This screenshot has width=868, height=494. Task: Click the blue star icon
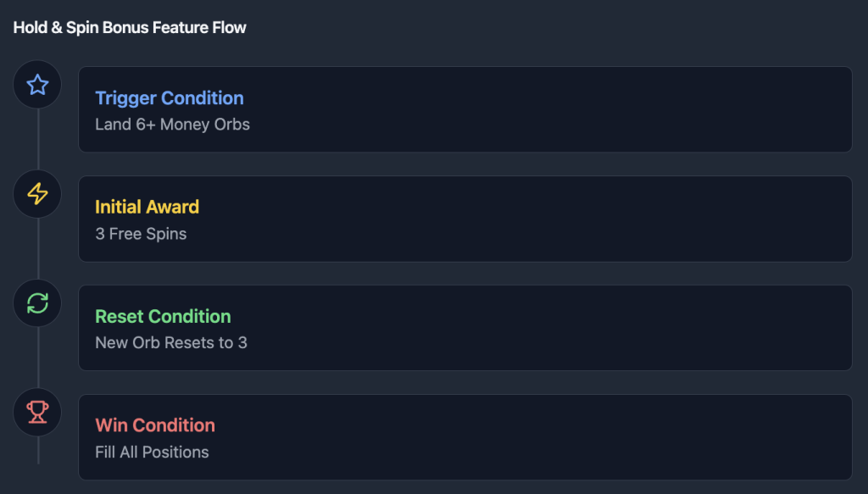[37, 85]
